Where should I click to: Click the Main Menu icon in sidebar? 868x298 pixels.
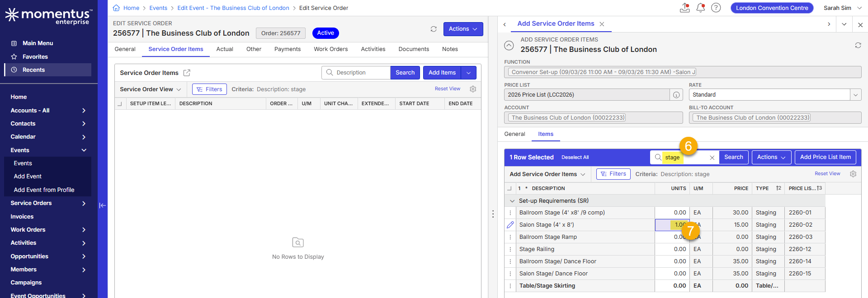click(14, 43)
